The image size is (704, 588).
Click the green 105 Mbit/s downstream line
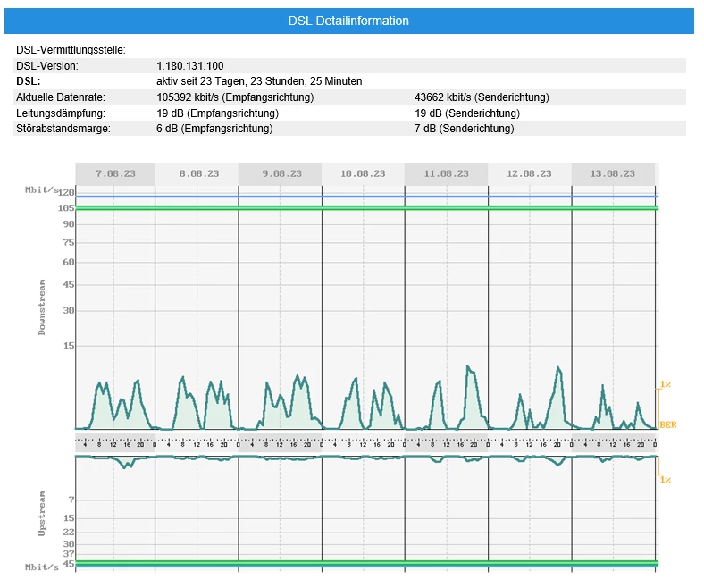pyautogui.click(x=367, y=208)
